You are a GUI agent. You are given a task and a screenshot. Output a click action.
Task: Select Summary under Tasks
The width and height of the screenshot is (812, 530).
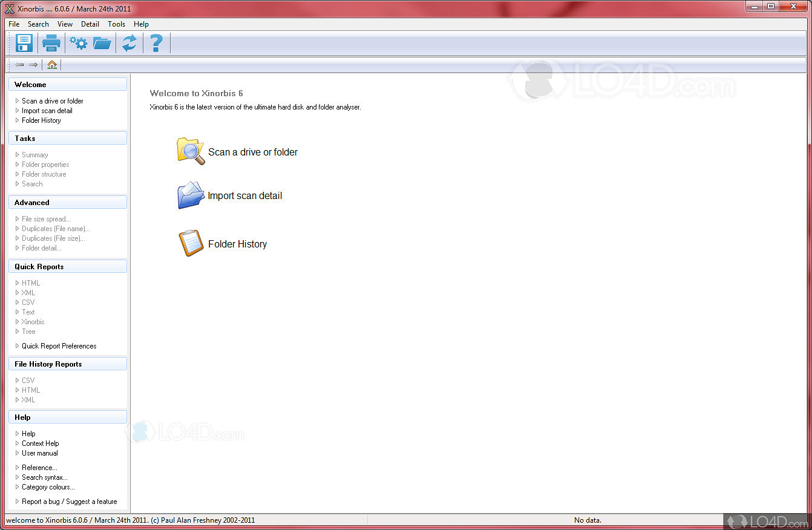[x=35, y=155]
